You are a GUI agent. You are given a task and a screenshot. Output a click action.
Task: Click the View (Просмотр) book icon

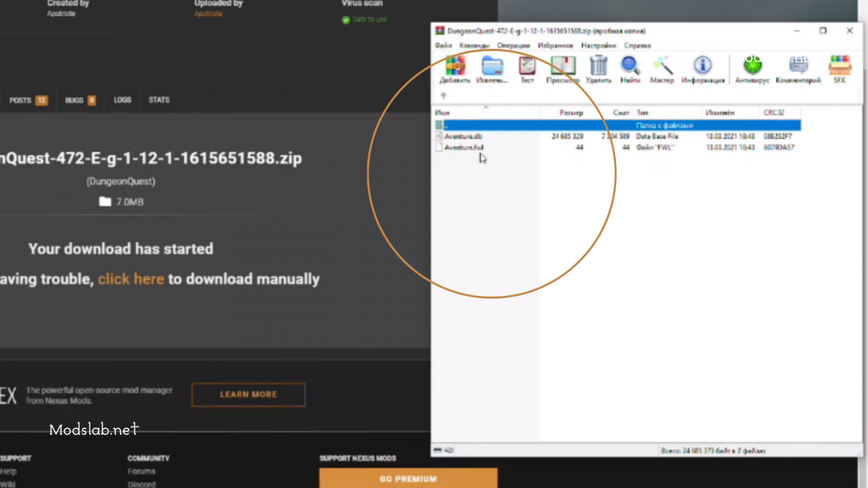coord(563,66)
